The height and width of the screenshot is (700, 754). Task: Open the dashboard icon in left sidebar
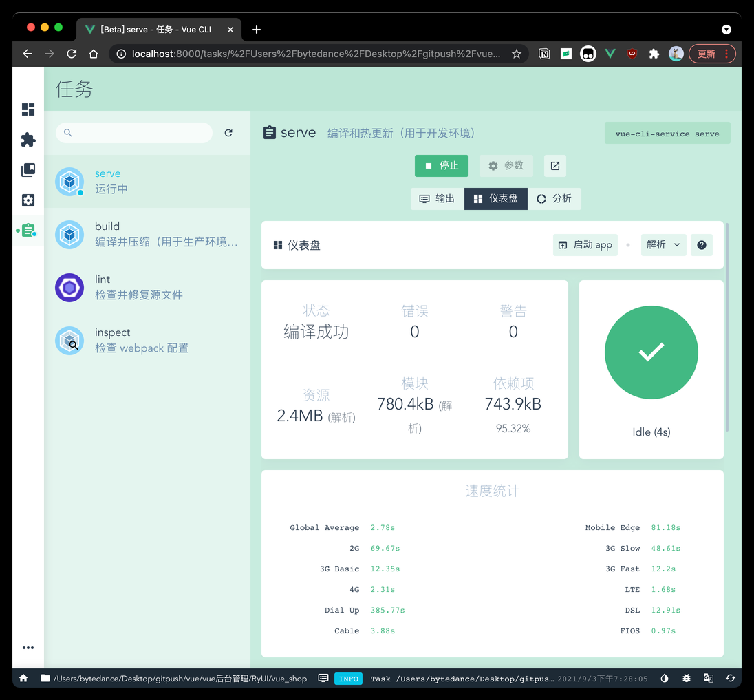pos(28,109)
